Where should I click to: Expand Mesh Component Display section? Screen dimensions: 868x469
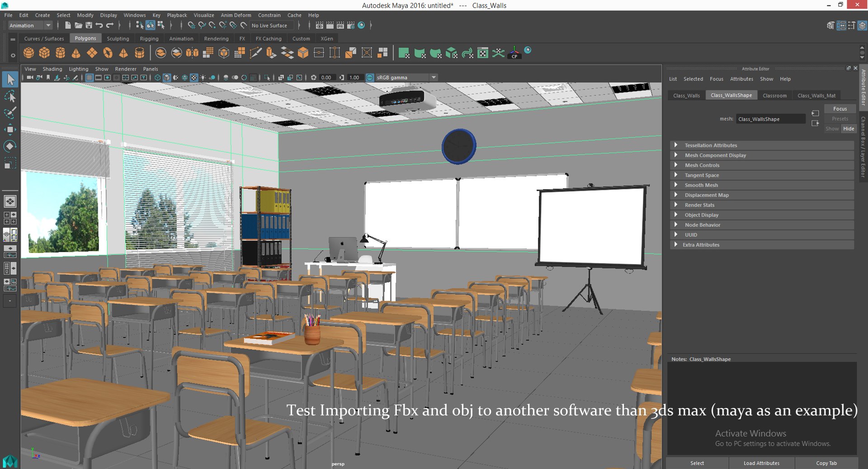point(762,155)
